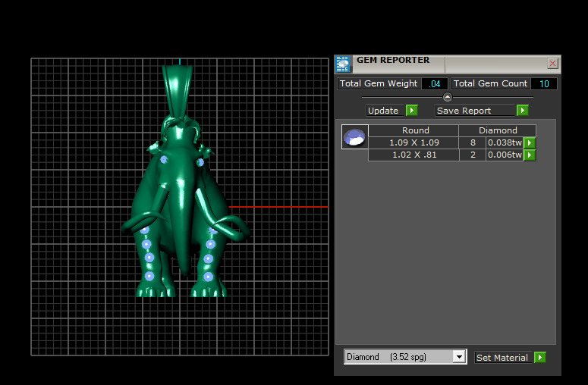Image resolution: width=588 pixels, height=385 pixels.
Task: Select the 1.09 X 1.09 size cell
Action: point(413,142)
